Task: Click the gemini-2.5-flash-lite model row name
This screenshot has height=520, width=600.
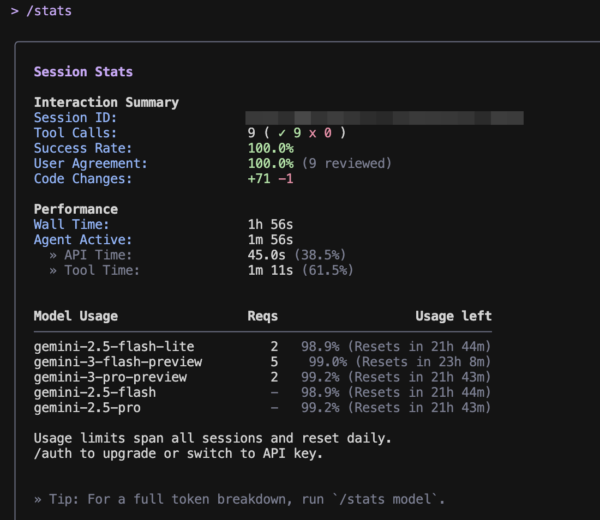Action: (111, 346)
